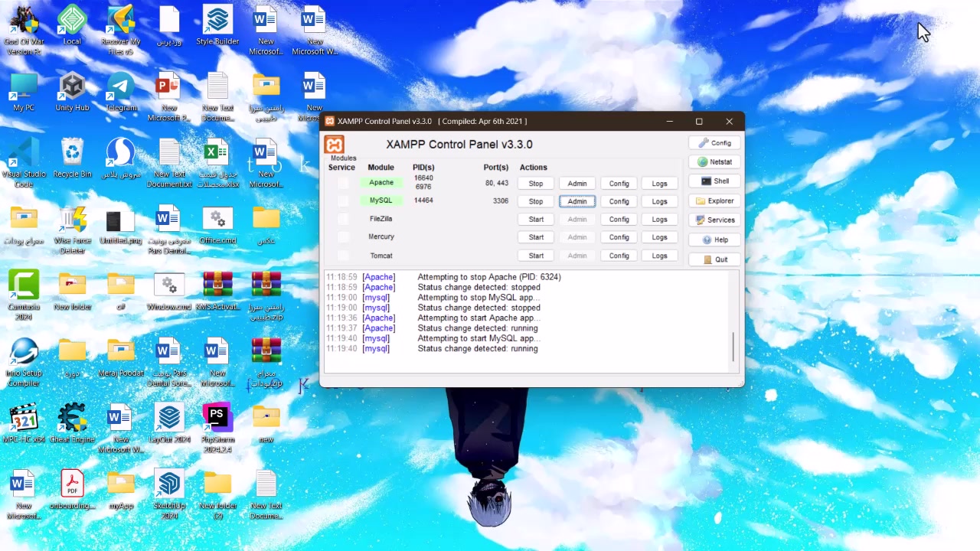Select the Visual Studio Code shortcut
The image size is (980, 551).
click(24, 164)
